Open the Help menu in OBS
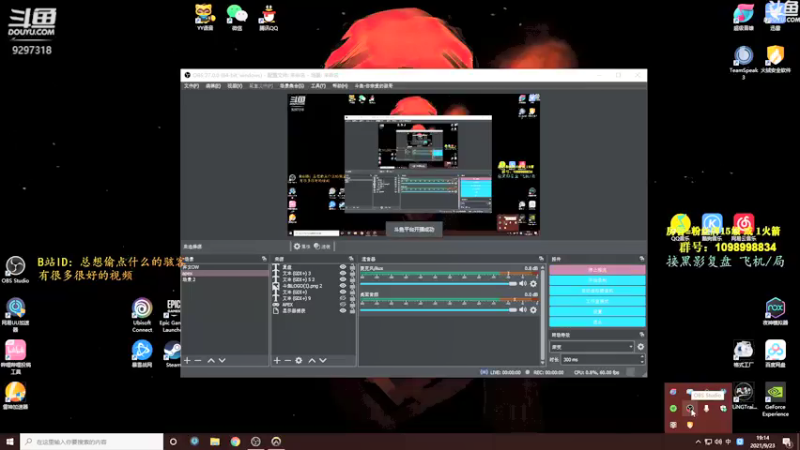800x450 pixels. pos(340,86)
